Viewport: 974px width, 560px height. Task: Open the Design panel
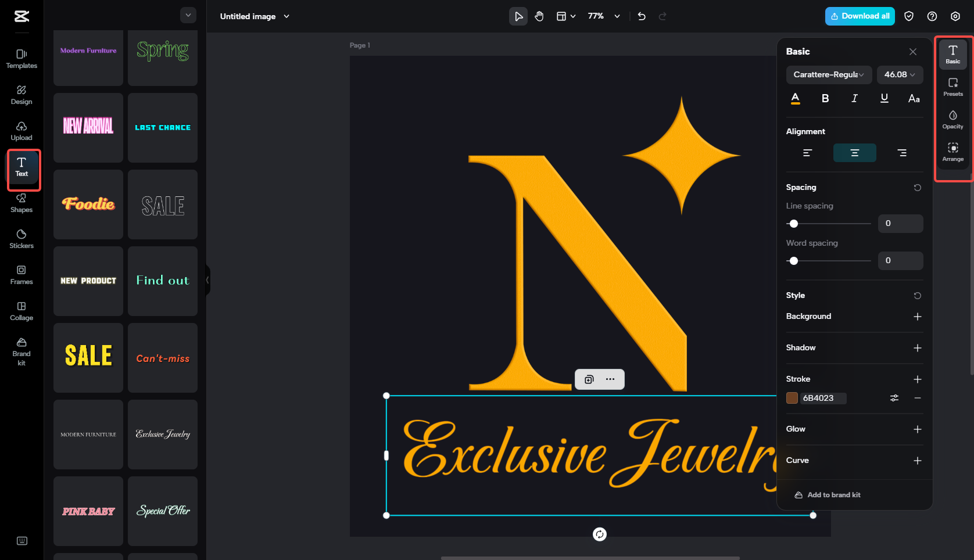point(22,95)
